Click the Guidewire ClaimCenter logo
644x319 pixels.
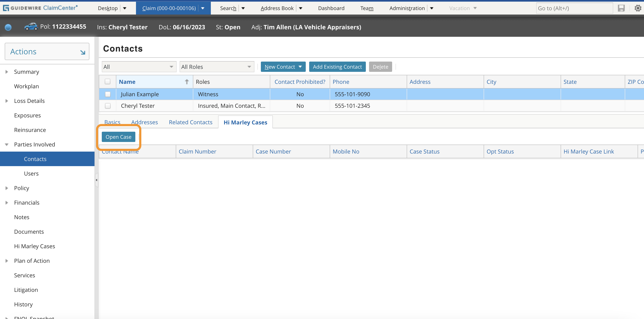pos(40,7)
